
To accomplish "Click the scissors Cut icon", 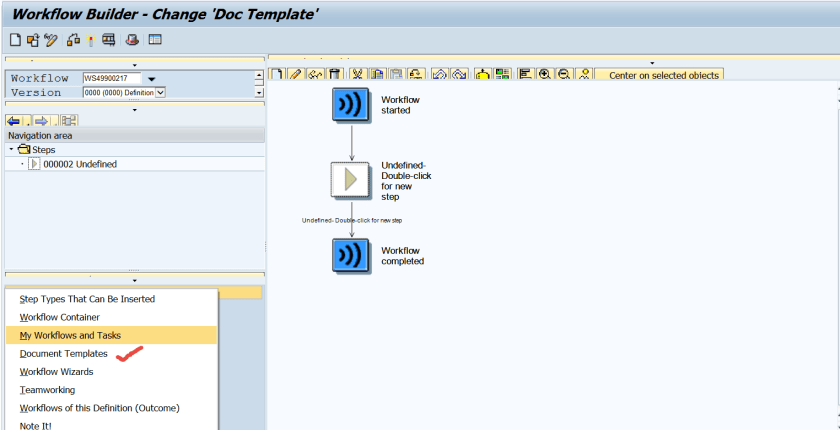I will (x=358, y=74).
